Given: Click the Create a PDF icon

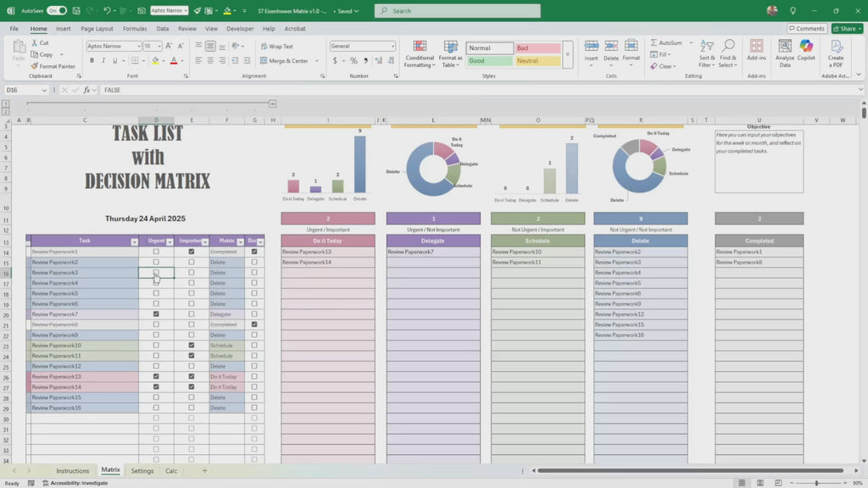Looking at the screenshot, I should [836, 53].
